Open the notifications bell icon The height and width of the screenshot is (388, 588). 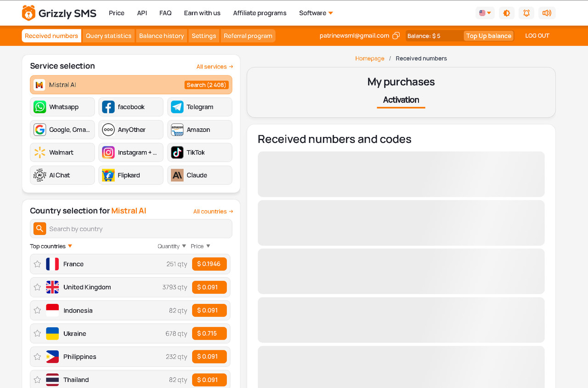pyautogui.click(x=526, y=13)
